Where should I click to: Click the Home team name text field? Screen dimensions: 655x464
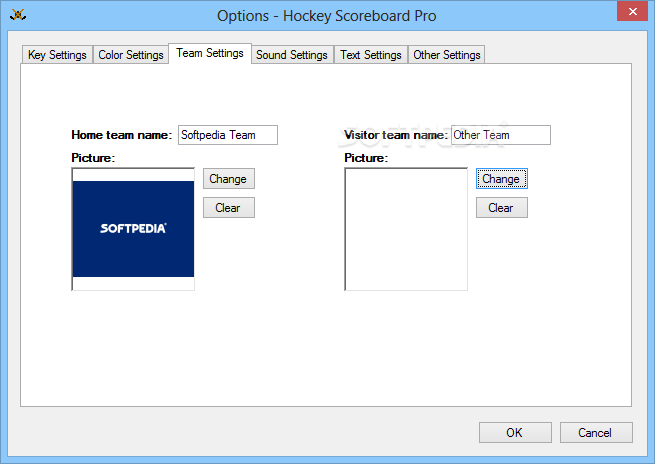227,135
